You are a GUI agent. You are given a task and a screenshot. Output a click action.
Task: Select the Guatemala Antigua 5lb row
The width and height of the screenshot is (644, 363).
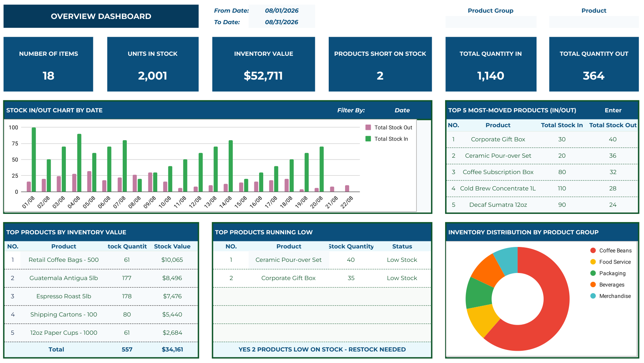[101, 278]
